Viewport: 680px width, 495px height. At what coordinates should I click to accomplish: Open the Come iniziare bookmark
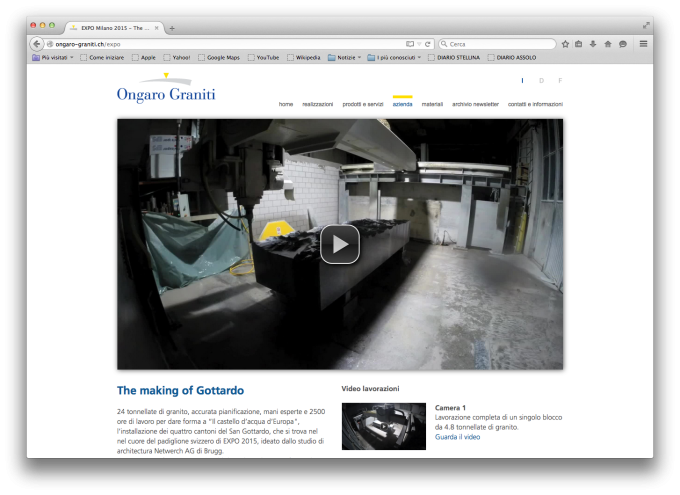tap(102, 57)
